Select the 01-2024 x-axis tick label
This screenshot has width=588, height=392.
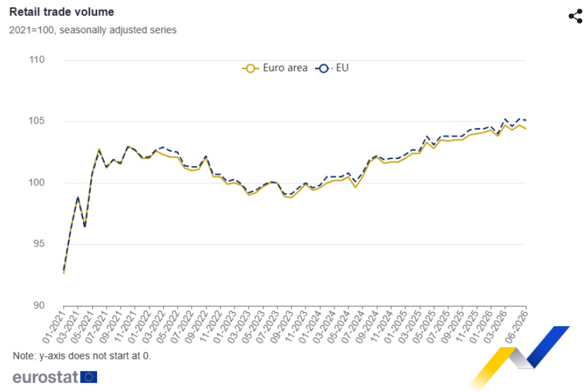point(311,326)
